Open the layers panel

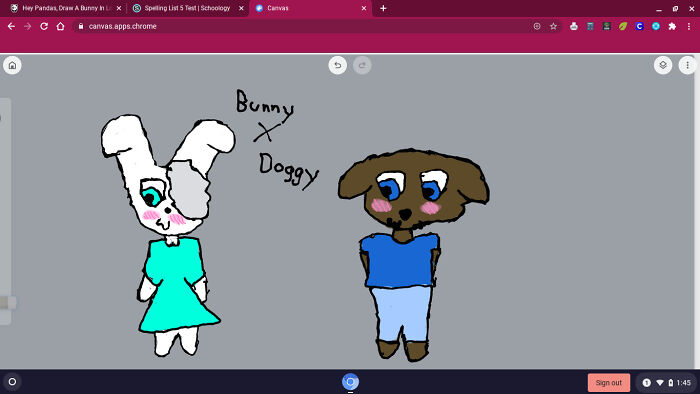tap(663, 65)
